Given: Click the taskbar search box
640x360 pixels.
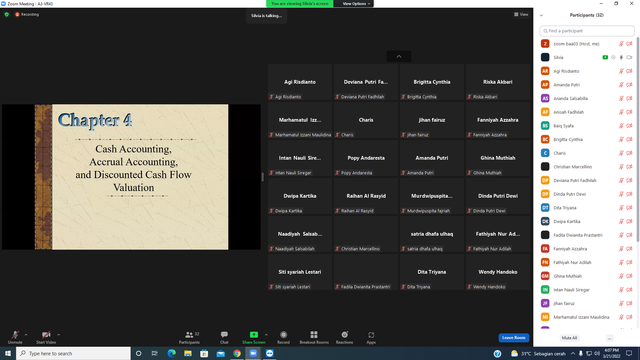Looking at the screenshot, I should (73, 353).
